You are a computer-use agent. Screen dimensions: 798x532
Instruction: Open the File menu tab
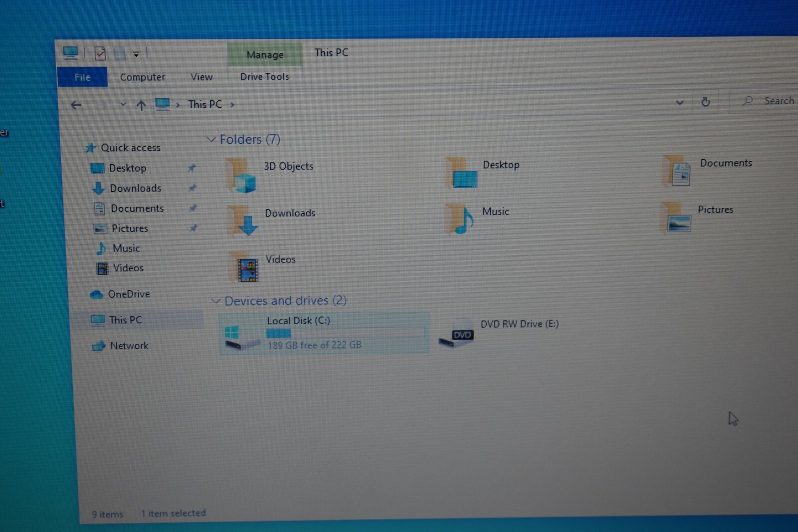82,77
